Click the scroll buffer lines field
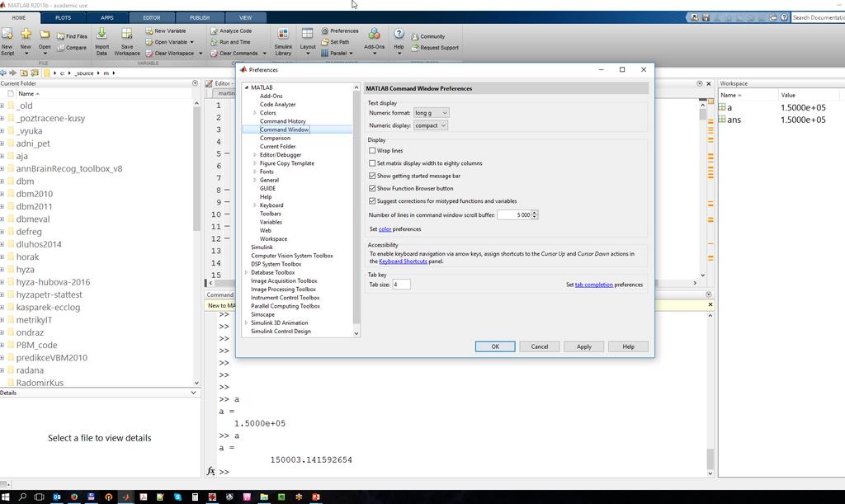 click(x=514, y=214)
